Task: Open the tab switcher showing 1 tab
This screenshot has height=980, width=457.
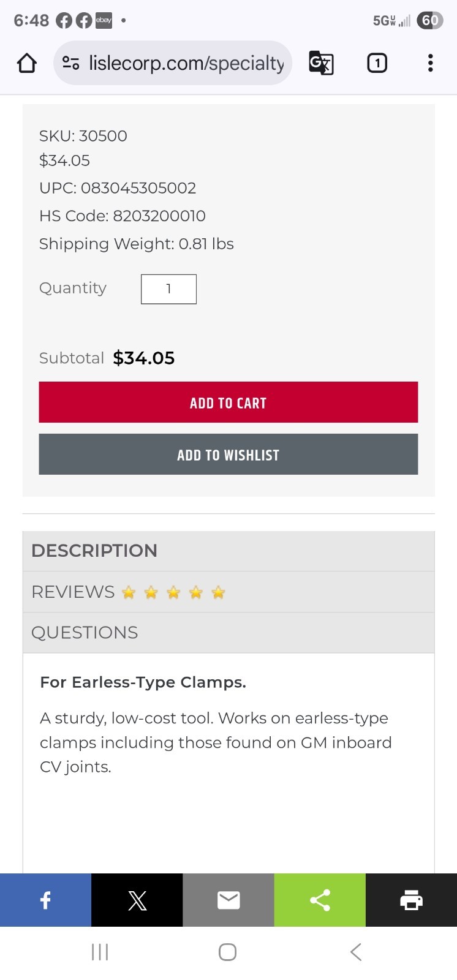Action: point(377,63)
